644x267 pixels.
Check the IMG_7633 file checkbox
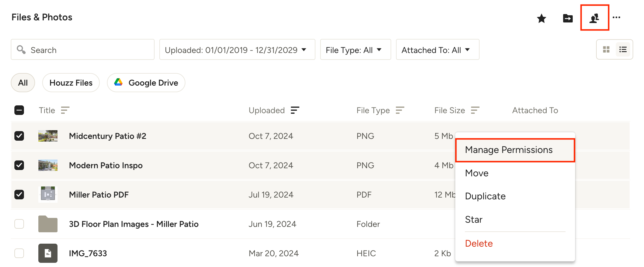(x=19, y=253)
